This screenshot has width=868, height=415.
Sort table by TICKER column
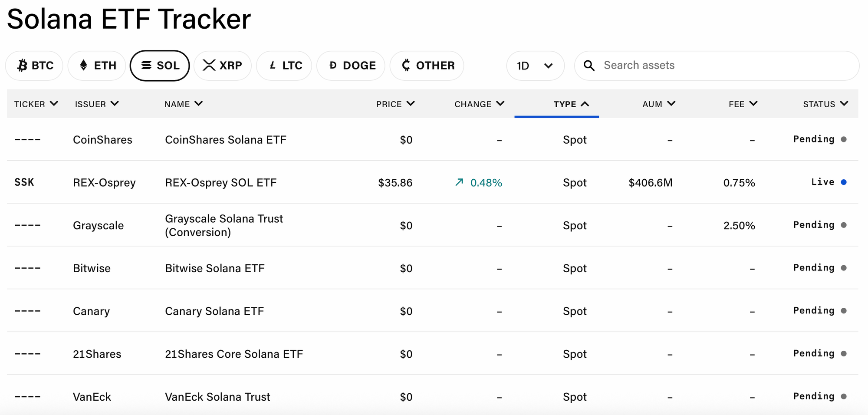coord(36,104)
